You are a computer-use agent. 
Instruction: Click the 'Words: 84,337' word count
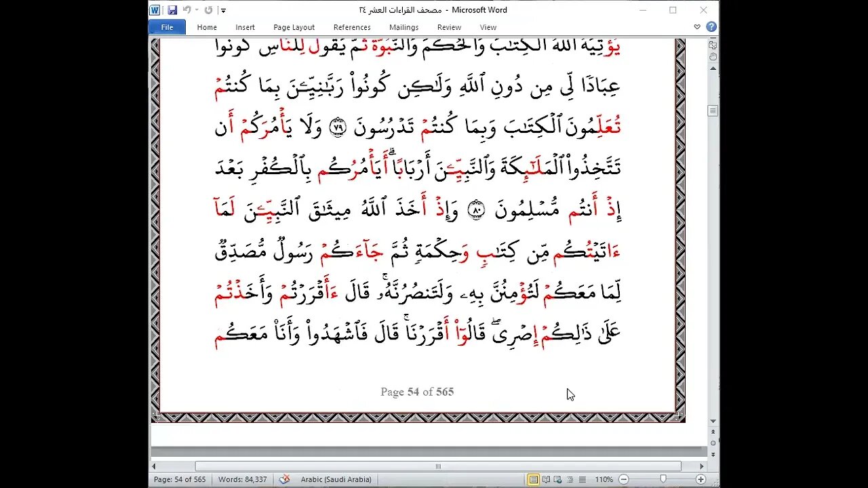tap(243, 479)
